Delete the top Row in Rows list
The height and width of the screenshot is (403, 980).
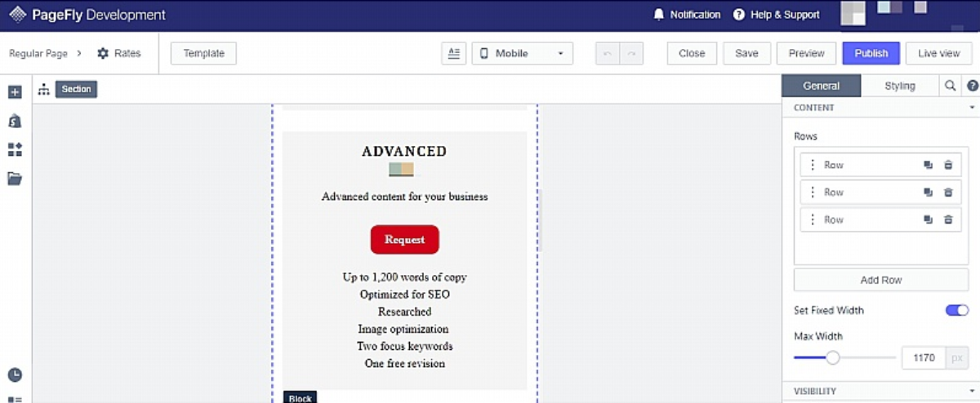(x=948, y=165)
